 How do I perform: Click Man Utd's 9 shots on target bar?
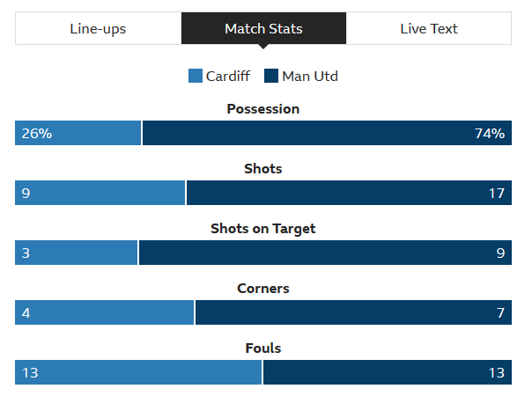(x=325, y=253)
